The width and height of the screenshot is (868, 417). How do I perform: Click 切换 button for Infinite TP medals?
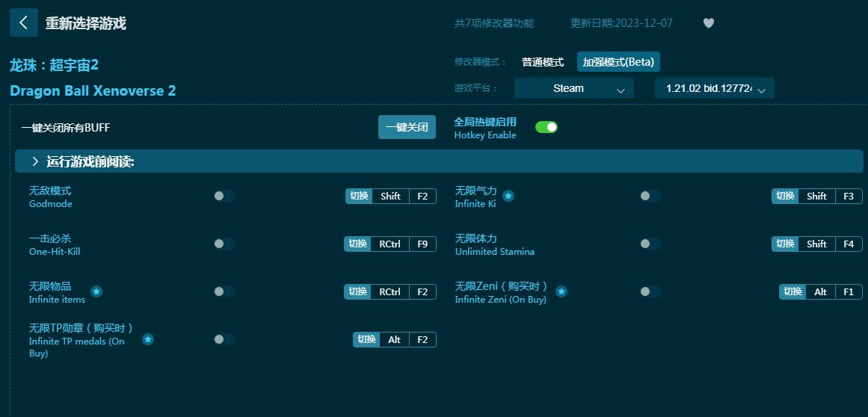366,339
